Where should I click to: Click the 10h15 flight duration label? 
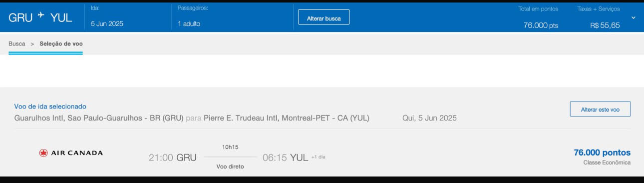pos(230,147)
